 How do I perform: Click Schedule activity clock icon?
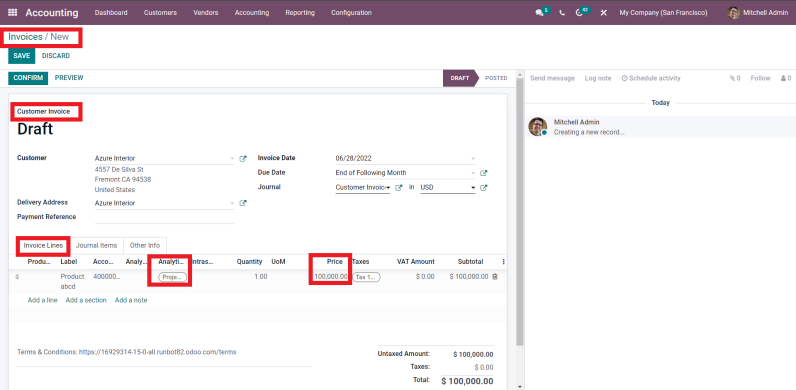click(624, 78)
